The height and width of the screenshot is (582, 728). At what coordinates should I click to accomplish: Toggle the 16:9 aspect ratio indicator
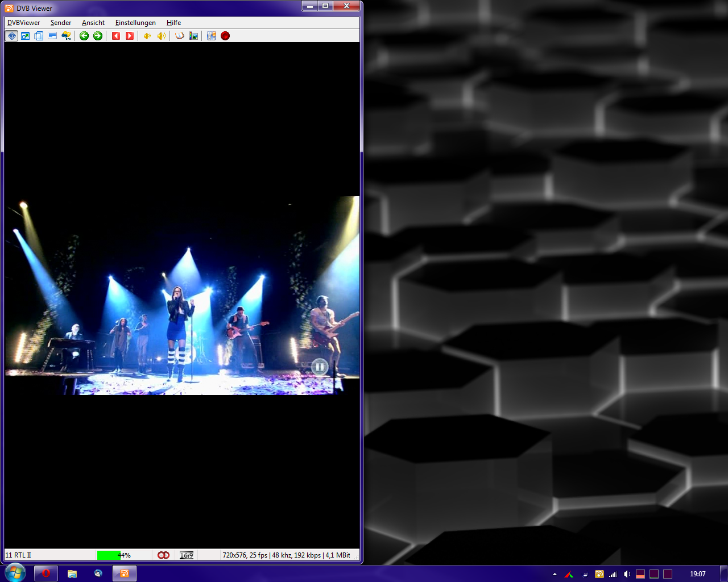click(187, 555)
